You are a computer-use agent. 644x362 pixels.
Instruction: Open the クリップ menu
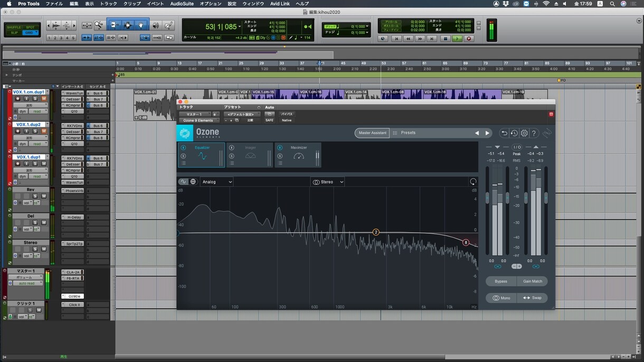132,4
